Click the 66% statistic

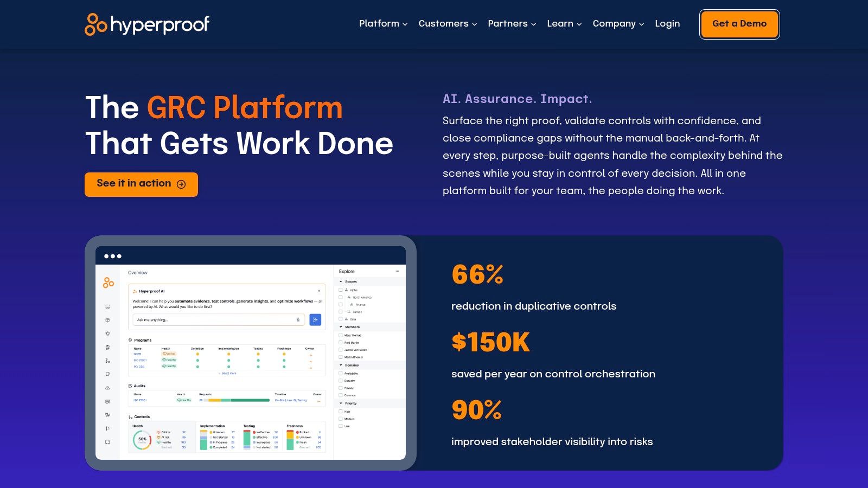pyautogui.click(x=477, y=274)
